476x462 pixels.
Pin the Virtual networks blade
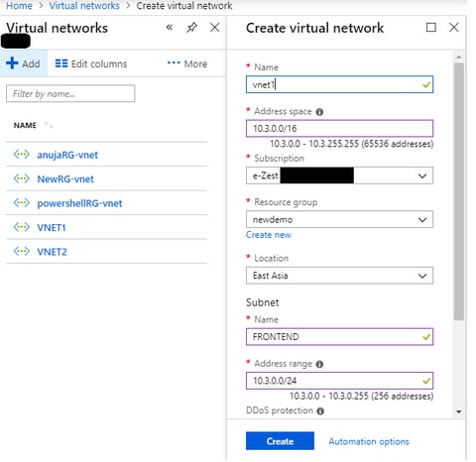[x=191, y=28]
